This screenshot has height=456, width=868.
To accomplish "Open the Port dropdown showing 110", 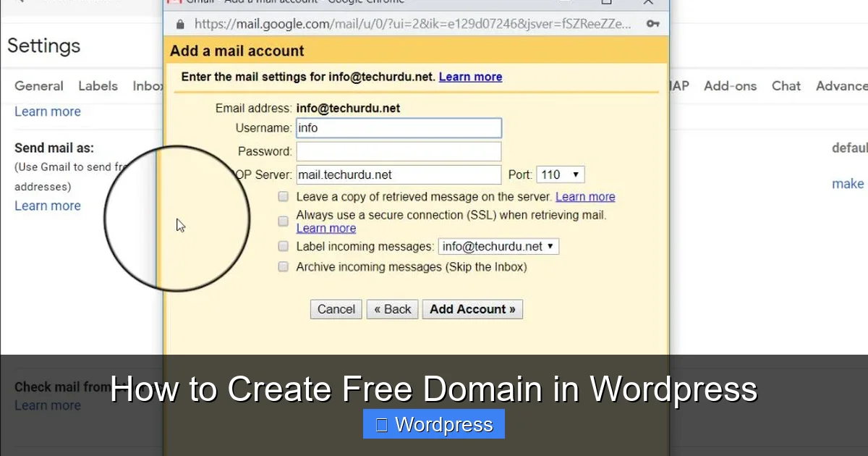I will click(560, 174).
